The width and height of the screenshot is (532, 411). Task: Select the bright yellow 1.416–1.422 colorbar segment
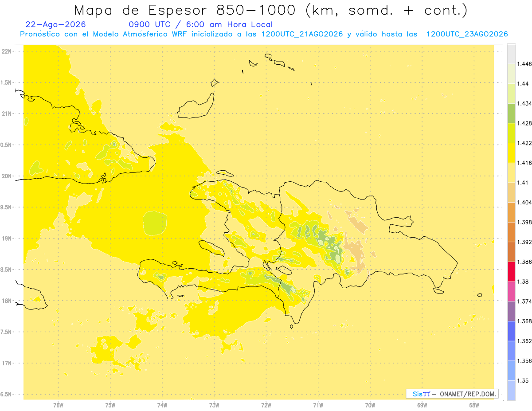coord(511,153)
